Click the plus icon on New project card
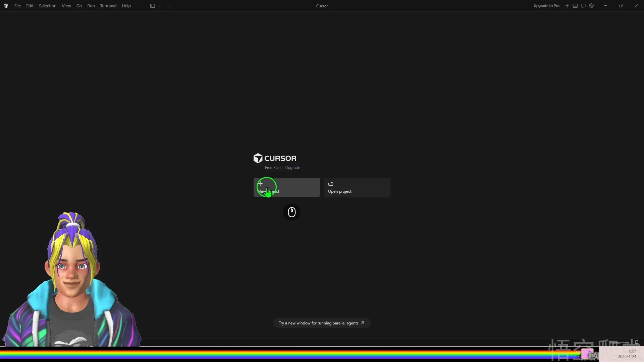This screenshot has height=362, width=644. tap(260, 183)
